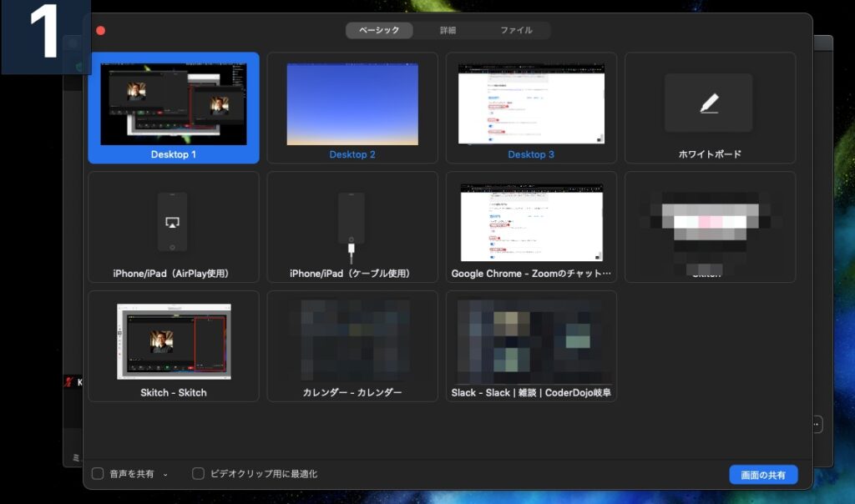Choose the iPhone/iPad AirPlay icon

pyautogui.click(x=172, y=222)
